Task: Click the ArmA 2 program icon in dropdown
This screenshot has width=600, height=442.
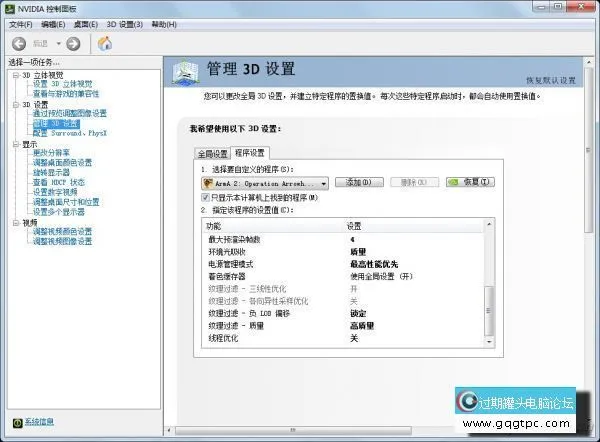Action: coord(208,184)
